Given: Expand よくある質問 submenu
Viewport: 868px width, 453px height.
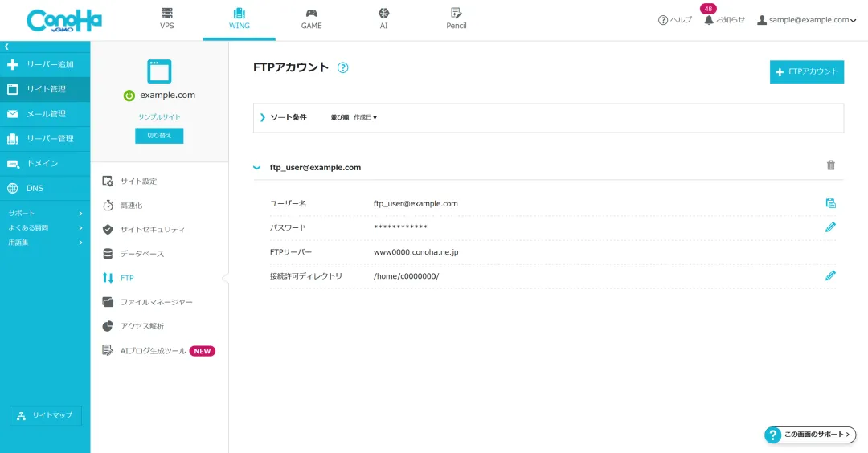Looking at the screenshot, I should coord(45,227).
